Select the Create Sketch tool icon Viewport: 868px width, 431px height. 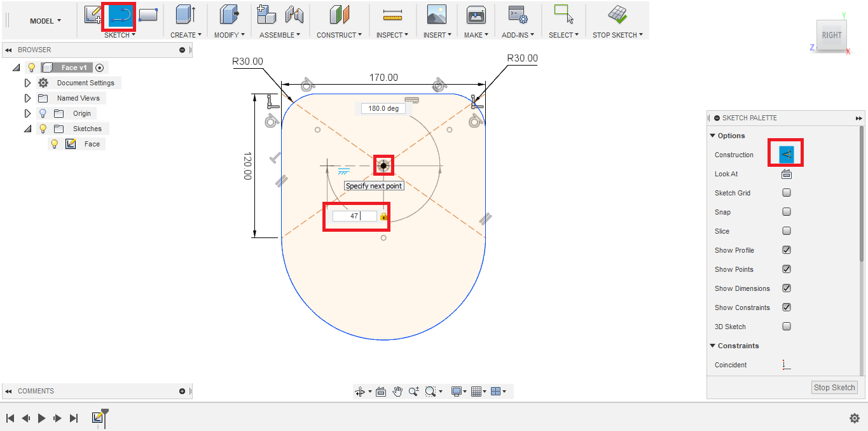(x=93, y=15)
